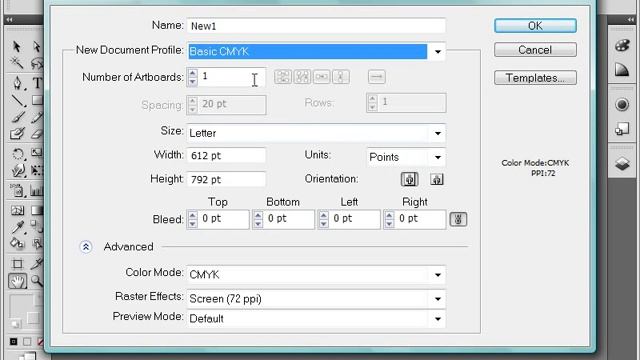Open the Units dropdown showing Points
Image resolution: width=640 pixels, height=360 pixels.
406,157
